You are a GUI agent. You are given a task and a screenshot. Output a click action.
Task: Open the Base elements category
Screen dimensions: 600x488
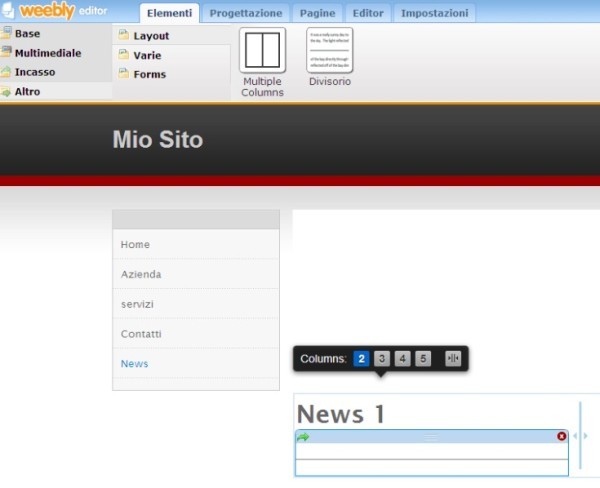tap(28, 34)
